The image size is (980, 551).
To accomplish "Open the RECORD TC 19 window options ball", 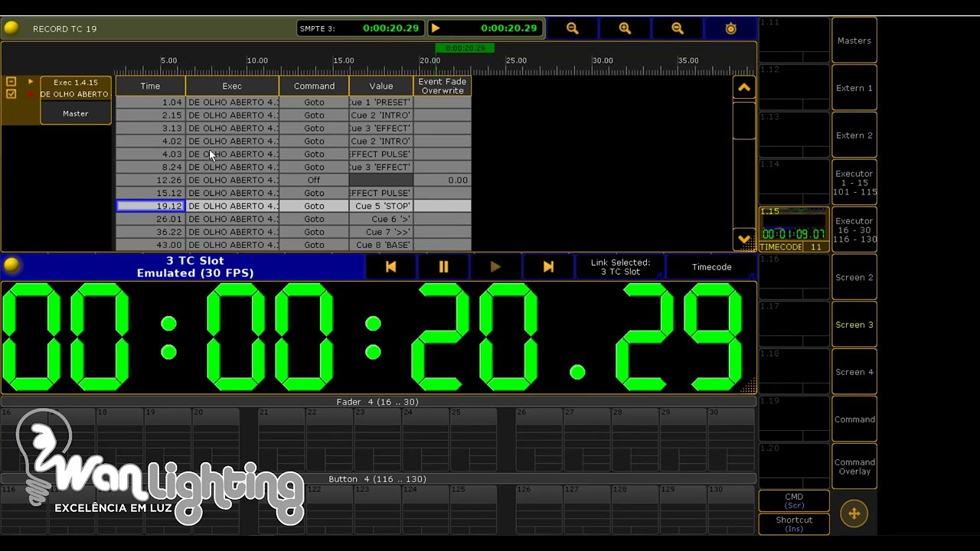I will [x=11, y=28].
